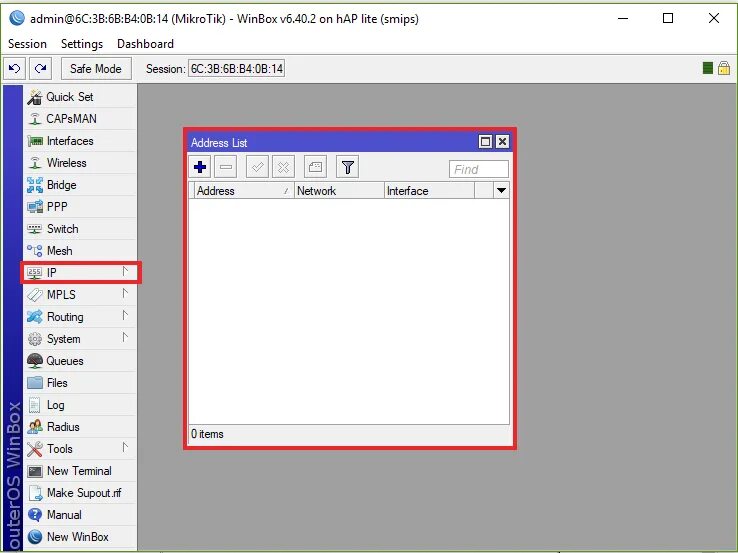This screenshot has height=553, width=738.
Task: Toggle Safe Mode button
Action: tap(96, 69)
